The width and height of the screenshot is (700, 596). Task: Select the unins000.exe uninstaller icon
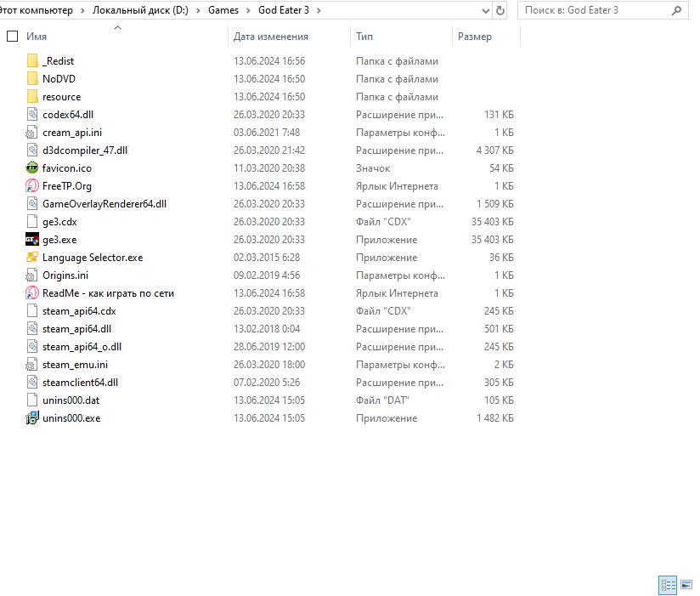pyautogui.click(x=32, y=418)
